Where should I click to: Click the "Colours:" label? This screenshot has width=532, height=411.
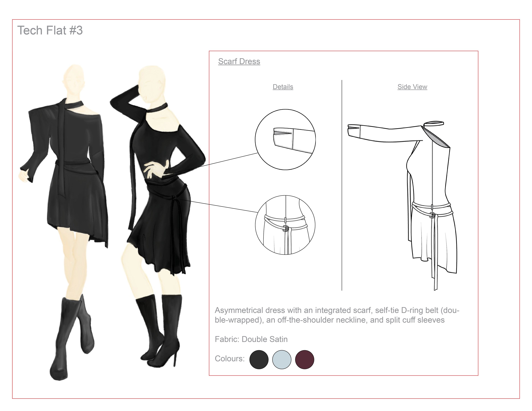230,359
